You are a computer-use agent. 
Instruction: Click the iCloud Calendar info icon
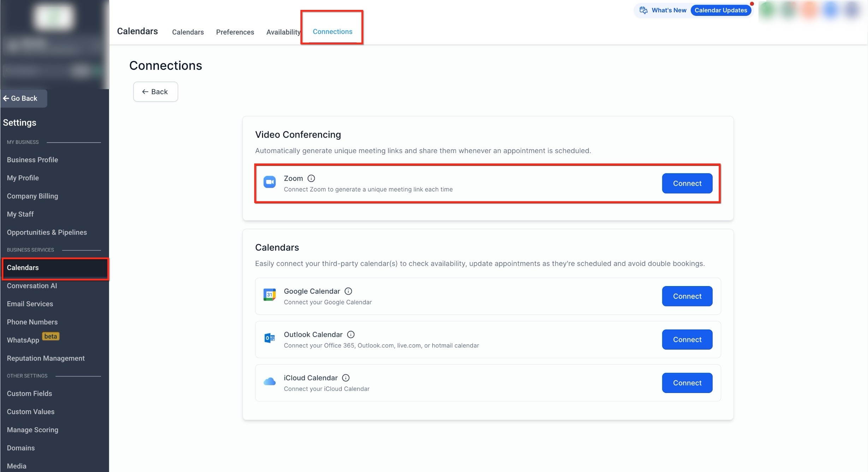point(346,378)
